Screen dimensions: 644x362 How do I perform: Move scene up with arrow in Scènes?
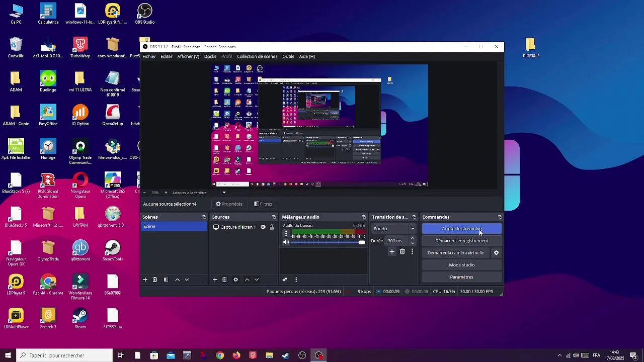[177, 280]
